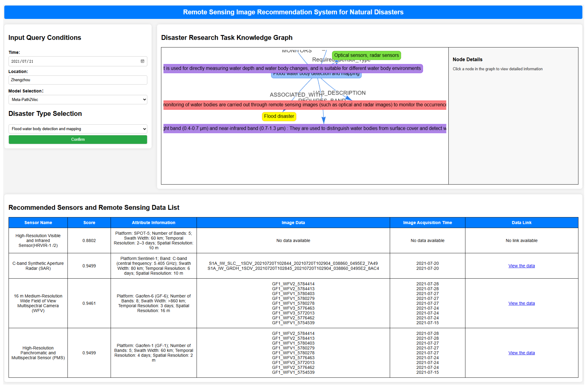Click the Gaofen-1 platform attribute cell
The image size is (588, 387).
pos(154,353)
